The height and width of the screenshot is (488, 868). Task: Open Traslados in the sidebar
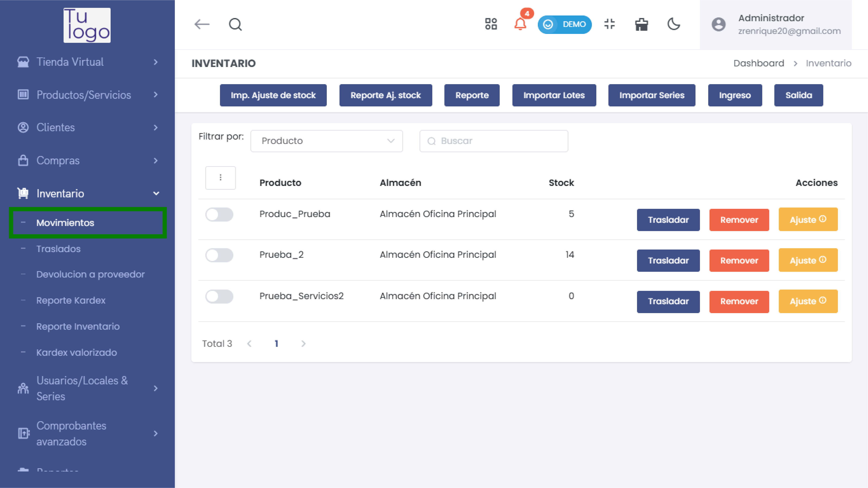coord(58,249)
